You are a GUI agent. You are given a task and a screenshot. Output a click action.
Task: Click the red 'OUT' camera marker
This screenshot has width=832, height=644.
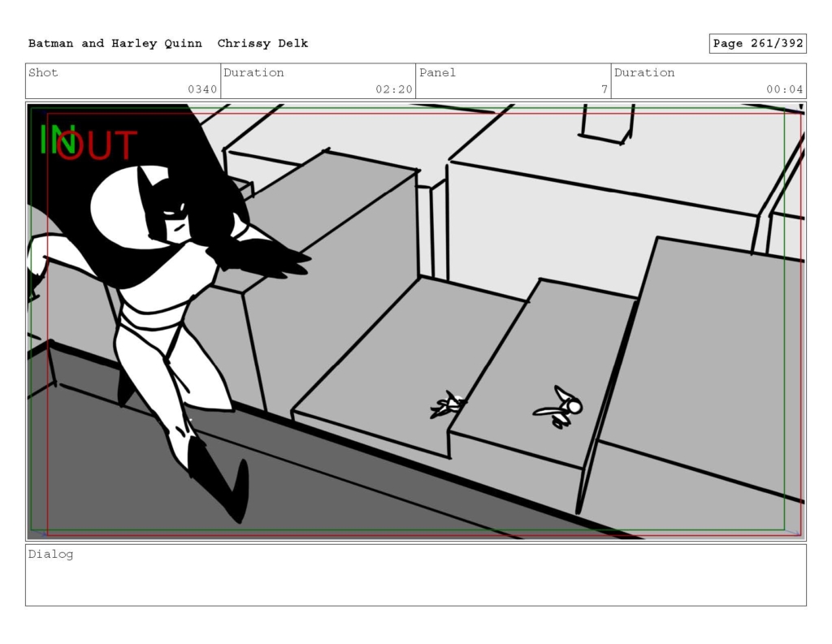click(97, 145)
